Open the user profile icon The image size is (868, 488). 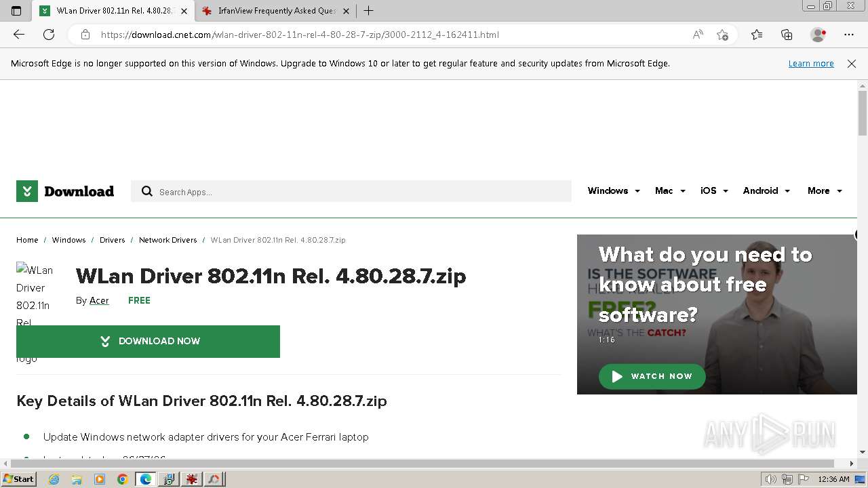click(818, 35)
